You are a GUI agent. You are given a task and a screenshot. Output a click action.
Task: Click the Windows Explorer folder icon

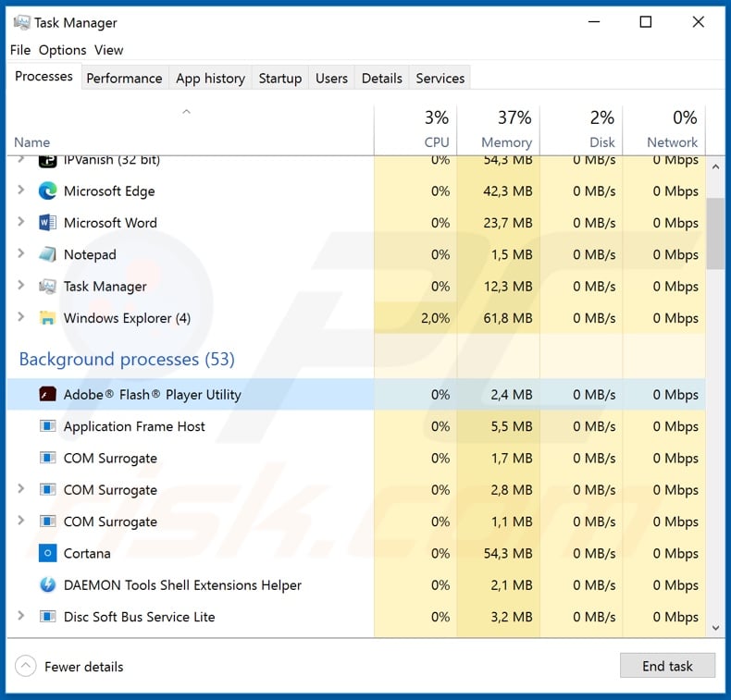47,317
